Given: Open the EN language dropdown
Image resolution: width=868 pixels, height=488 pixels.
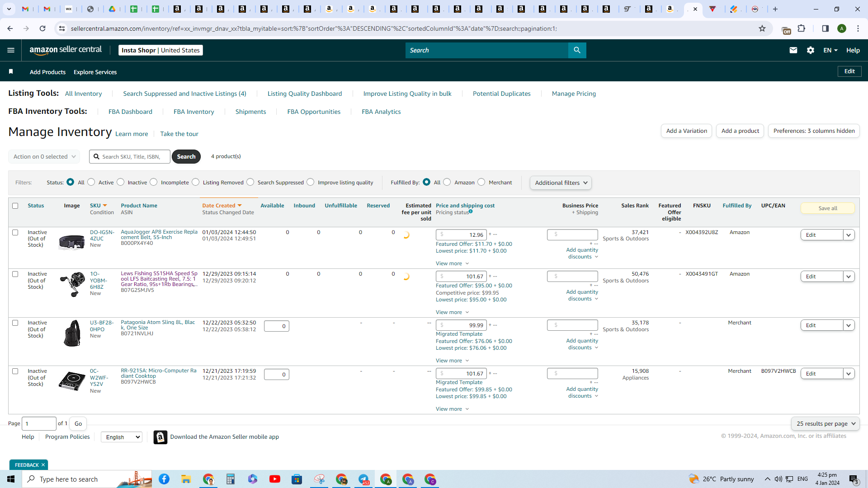Looking at the screenshot, I should [830, 50].
